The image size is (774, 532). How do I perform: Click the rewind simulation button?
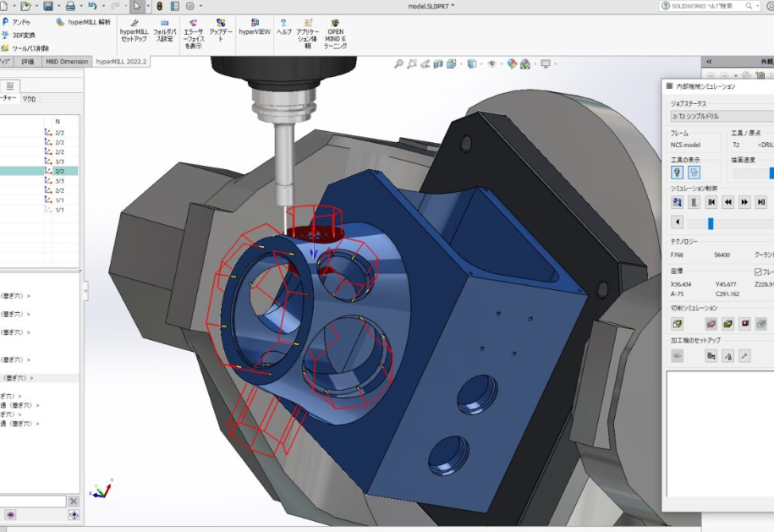tap(728, 202)
